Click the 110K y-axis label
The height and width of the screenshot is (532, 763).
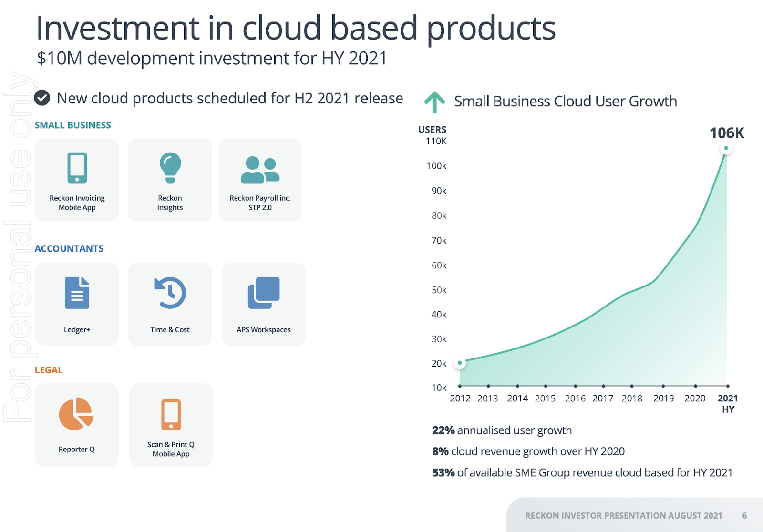click(x=436, y=141)
